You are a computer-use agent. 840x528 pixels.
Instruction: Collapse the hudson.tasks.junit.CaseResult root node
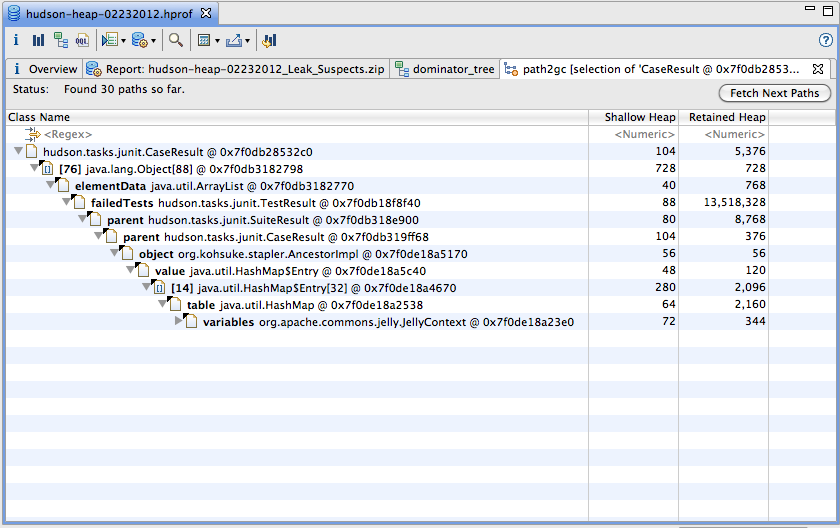tap(19, 152)
